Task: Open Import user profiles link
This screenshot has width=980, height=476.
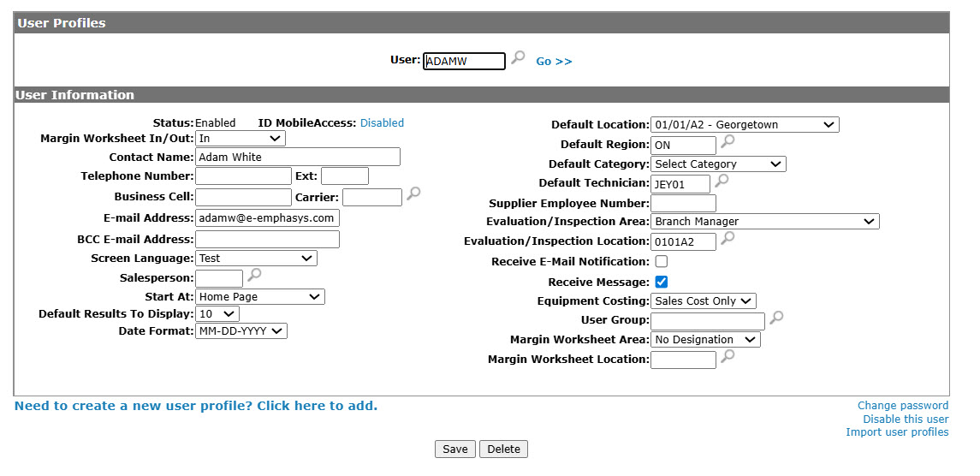Action: [x=897, y=432]
